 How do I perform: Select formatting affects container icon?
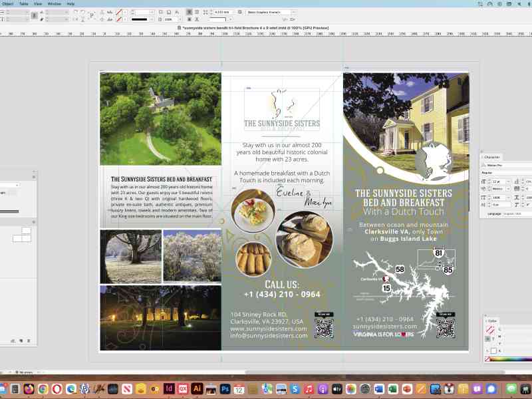pos(487,338)
